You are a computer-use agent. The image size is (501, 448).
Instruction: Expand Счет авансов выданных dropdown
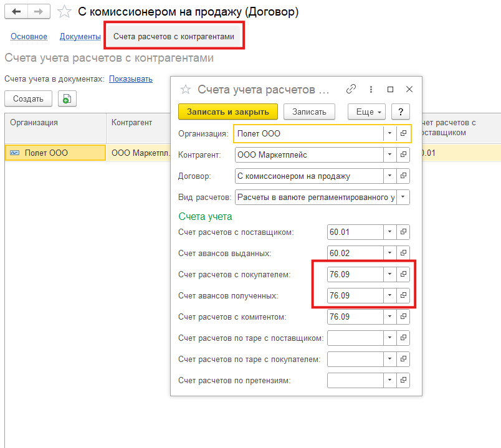click(x=389, y=253)
